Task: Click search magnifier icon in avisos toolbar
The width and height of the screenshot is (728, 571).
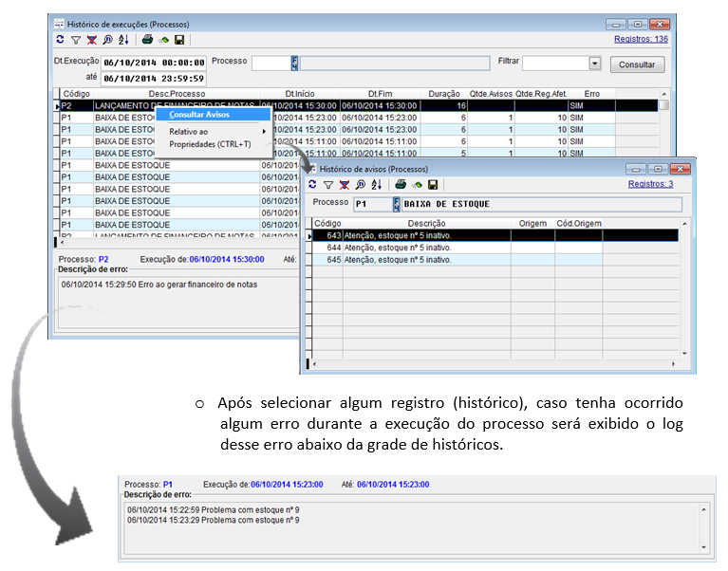Action: coord(360,184)
